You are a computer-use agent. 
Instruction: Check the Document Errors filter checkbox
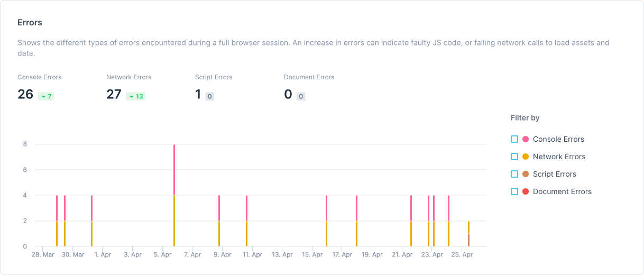point(514,191)
